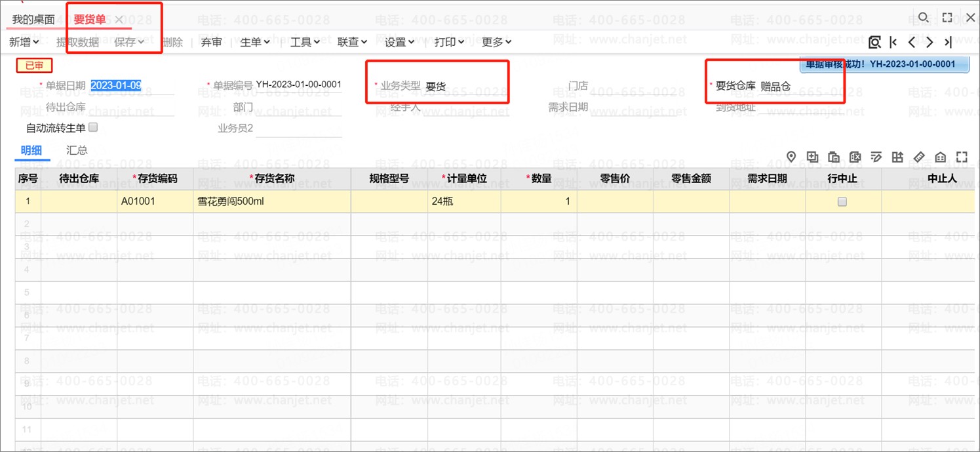Click 数量 cell in row 1

[x=539, y=201]
